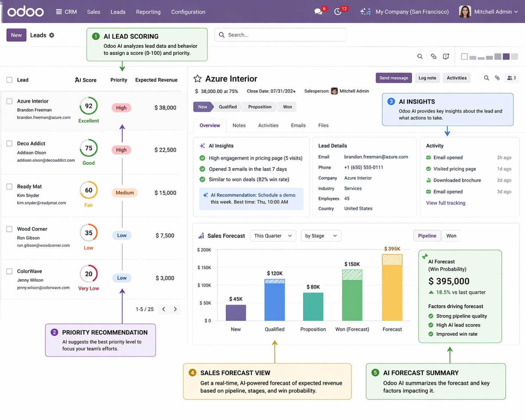The image size is (525, 420).
Task: Click inside the Search field
Action: (x=280, y=35)
